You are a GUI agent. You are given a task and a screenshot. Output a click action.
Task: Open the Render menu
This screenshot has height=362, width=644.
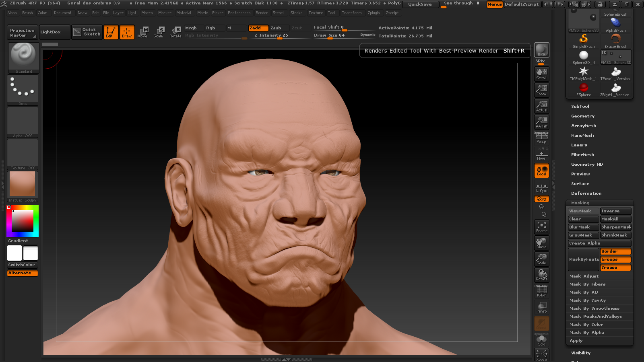pyautogui.click(x=262, y=13)
